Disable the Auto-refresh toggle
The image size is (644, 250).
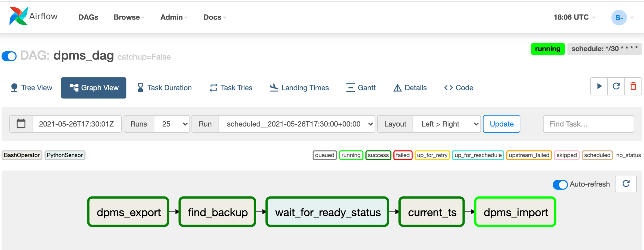point(560,185)
